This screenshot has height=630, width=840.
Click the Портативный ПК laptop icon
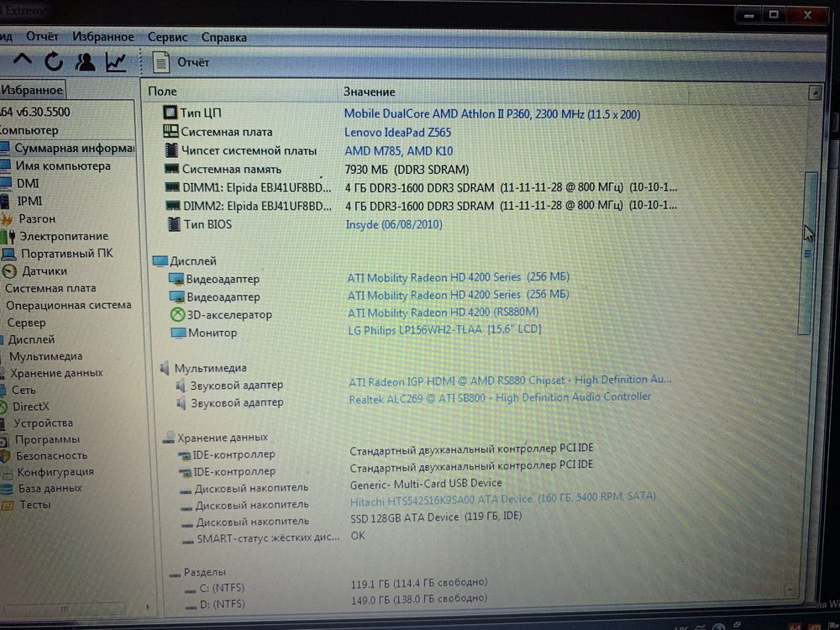pyautogui.click(x=8, y=254)
